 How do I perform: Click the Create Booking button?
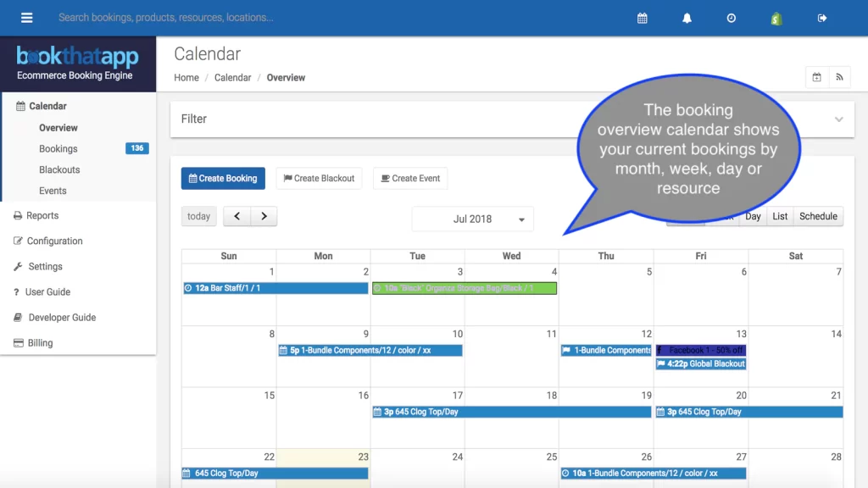223,178
